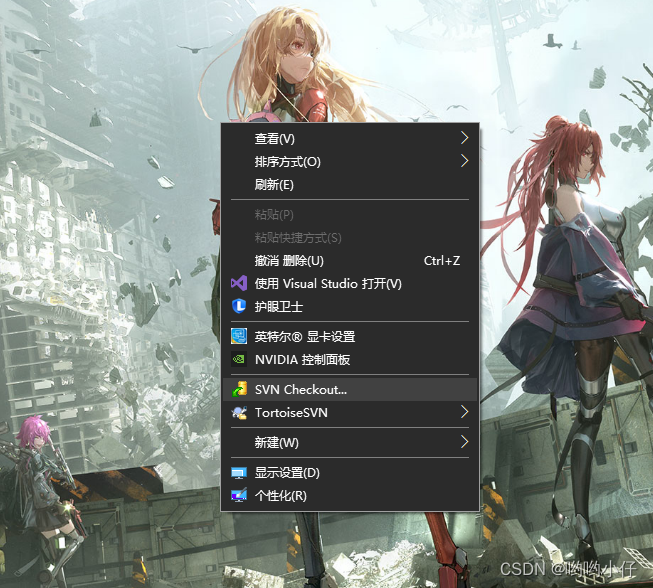Click the Intel graphics settings icon
This screenshot has height=588, width=653.
point(239,336)
